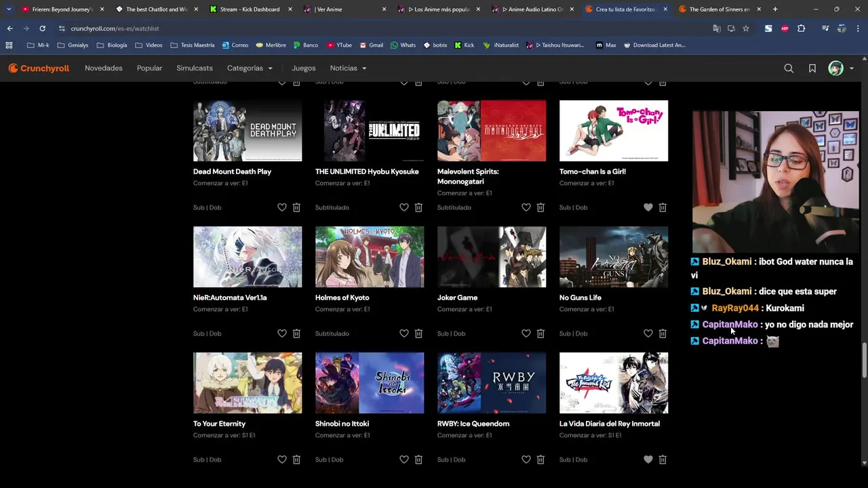
Task: Expand the Categorías dropdown
Action: [250, 68]
